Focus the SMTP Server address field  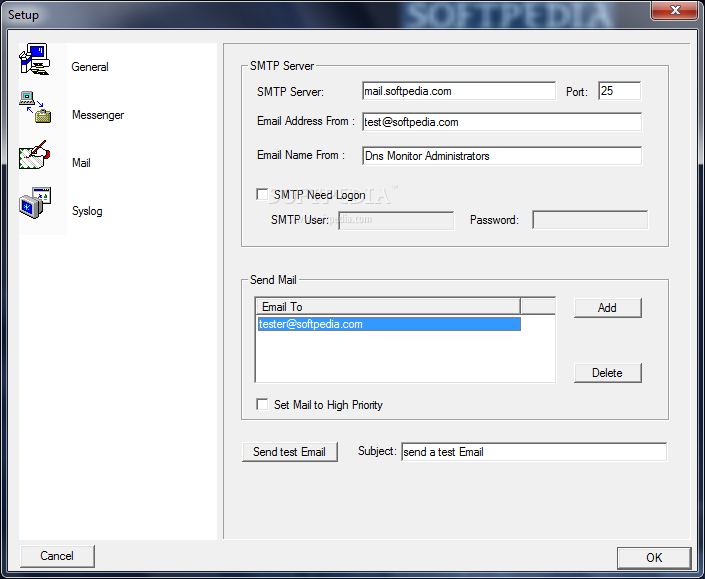pyautogui.click(x=459, y=91)
